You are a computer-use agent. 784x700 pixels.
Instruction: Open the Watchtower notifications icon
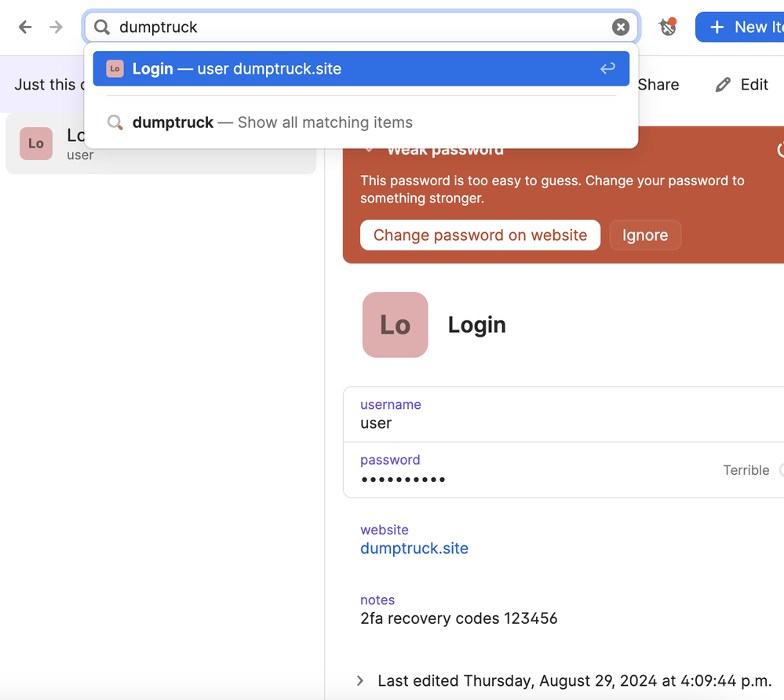tap(667, 27)
